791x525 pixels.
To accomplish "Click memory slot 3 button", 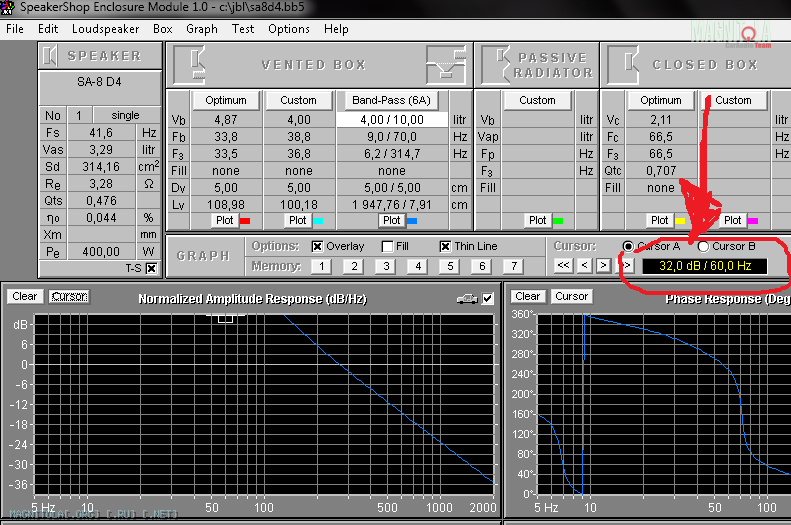I will click(x=386, y=266).
